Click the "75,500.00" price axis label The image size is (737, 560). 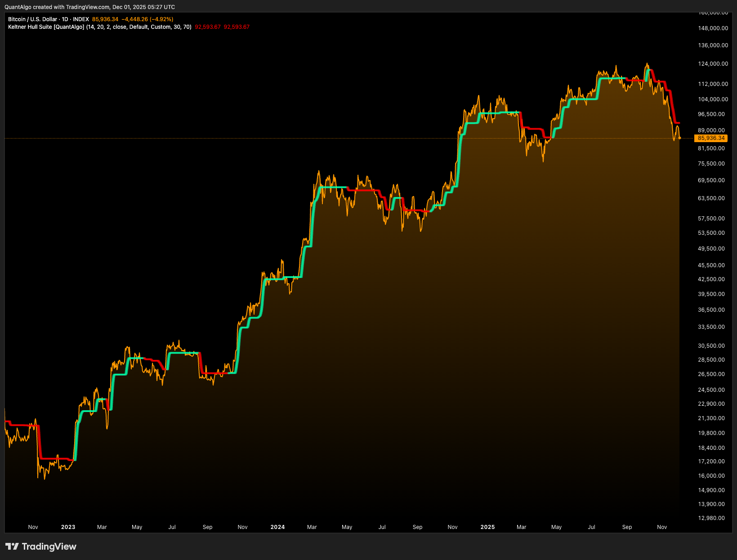pyautogui.click(x=711, y=164)
